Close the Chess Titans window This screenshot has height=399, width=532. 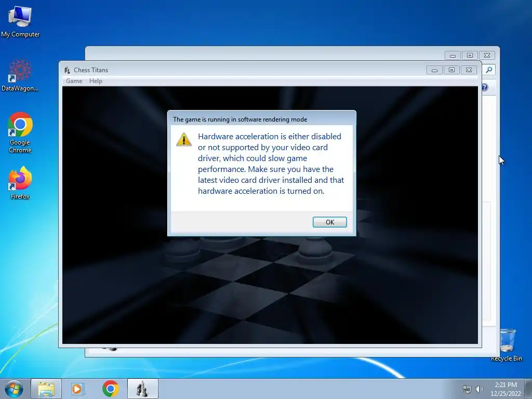(x=469, y=70)
